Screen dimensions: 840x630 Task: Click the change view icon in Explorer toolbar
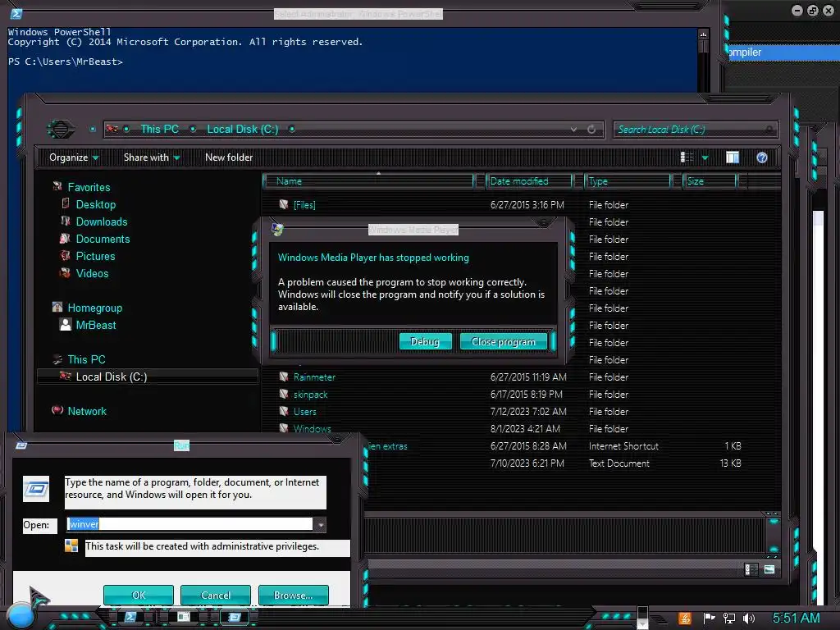[687, 157]
